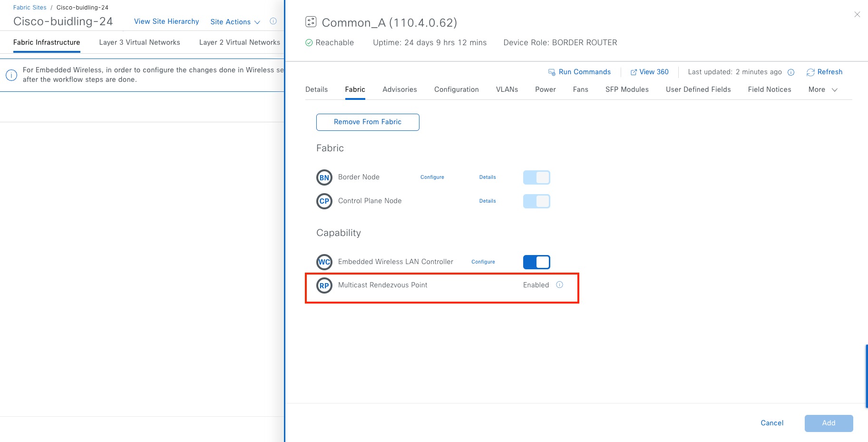Expand the More tabs dropdown
This screenshot has height=442, width=868.
(823, 89)
